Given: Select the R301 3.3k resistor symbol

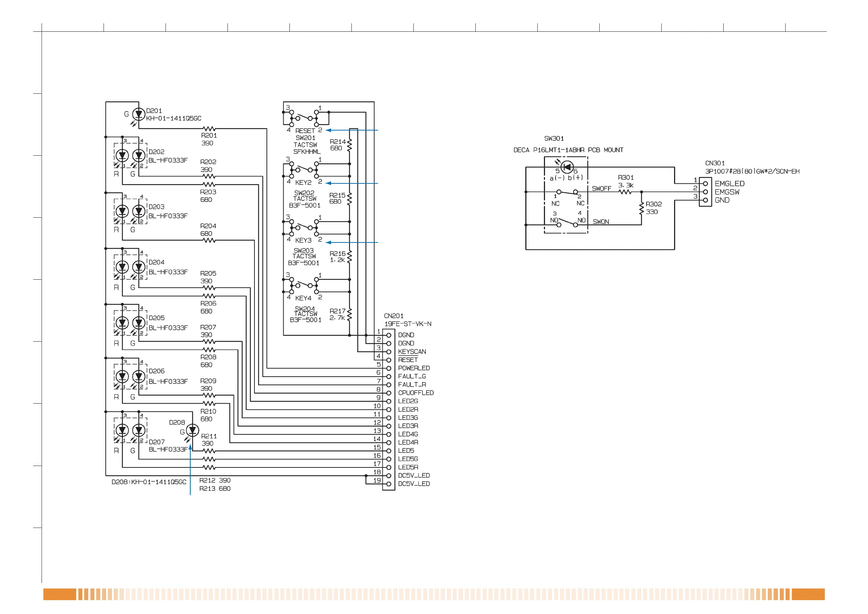Looking at the screenshot, I should [x=625, y=192].
